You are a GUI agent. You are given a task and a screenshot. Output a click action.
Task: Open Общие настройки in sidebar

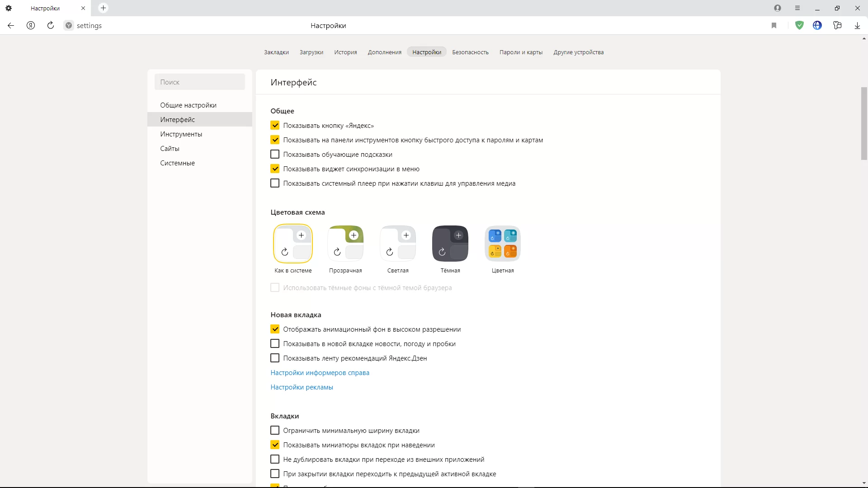200,105
